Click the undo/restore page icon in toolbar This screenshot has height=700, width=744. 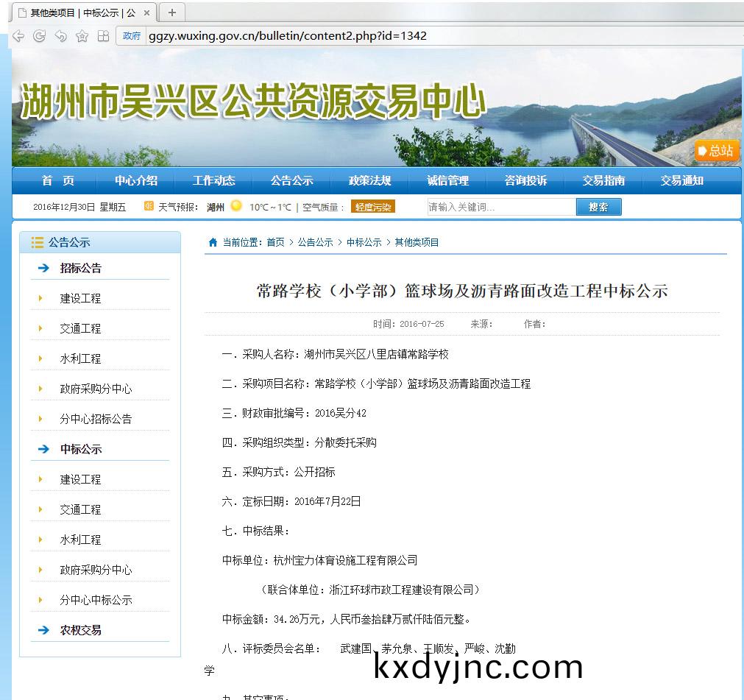(x=61, y=36)
